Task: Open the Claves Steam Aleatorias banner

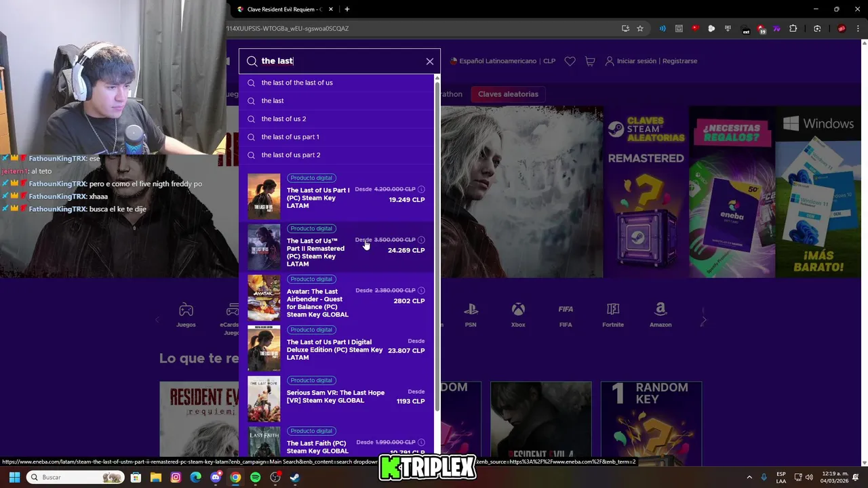Action: pos(646,192)
